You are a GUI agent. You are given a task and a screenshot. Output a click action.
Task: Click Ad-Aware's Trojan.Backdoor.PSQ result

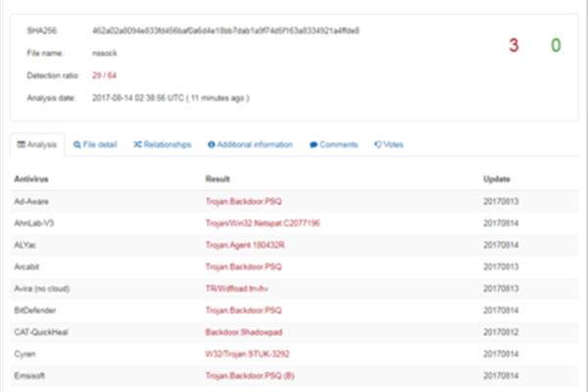[x=244, y=202]
